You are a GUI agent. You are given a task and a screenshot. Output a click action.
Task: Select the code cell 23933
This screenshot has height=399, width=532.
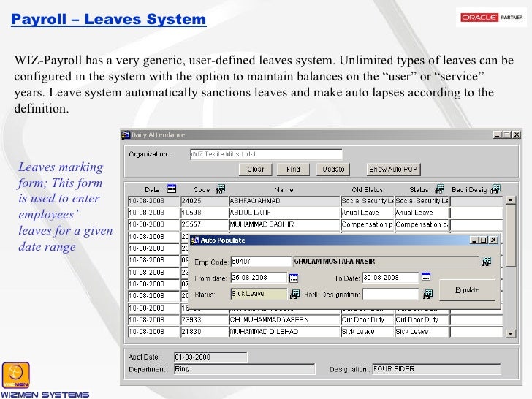coord(205,320)
